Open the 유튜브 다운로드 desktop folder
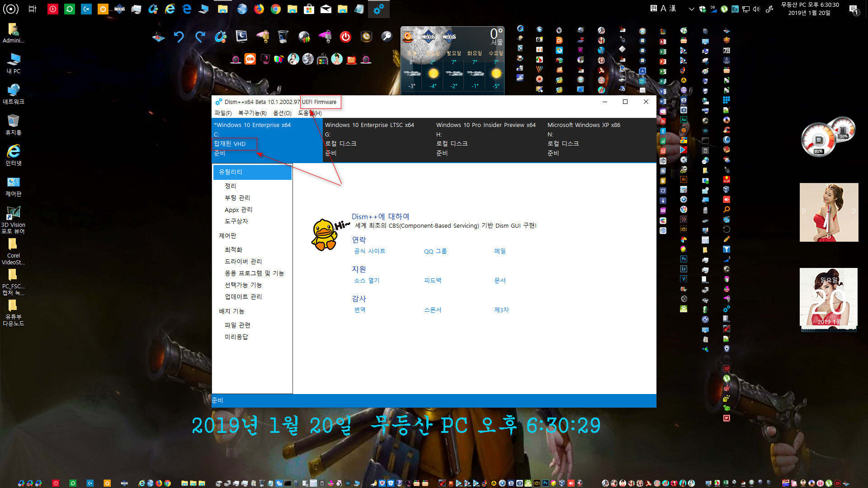The width and height of the screenshot is (868, 488). [x=14, y=313]
